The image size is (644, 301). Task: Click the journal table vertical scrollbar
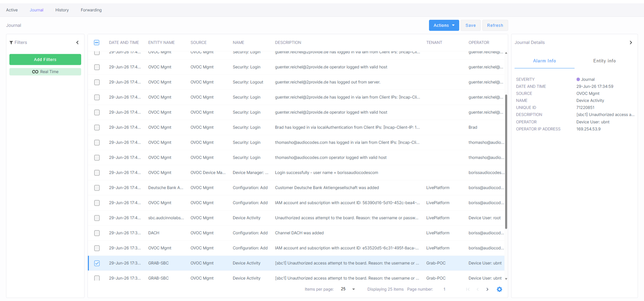tap(506, 162)
